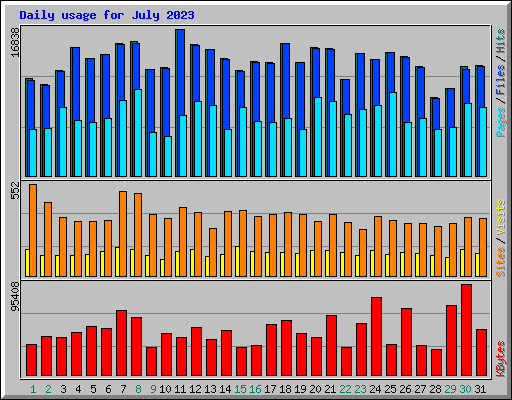Click the red KBytes bar for day 24

point(376,336)
